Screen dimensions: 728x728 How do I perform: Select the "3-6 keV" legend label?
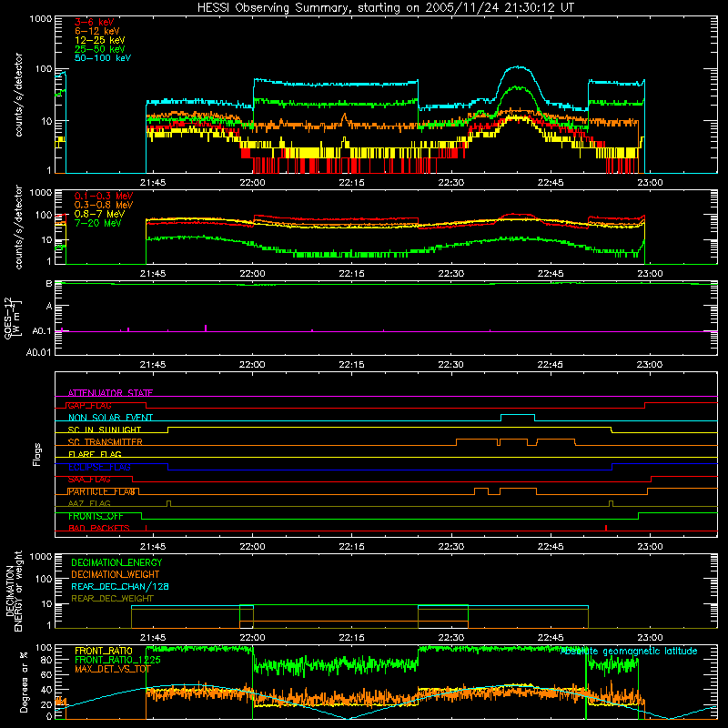(x=95, y=22)
